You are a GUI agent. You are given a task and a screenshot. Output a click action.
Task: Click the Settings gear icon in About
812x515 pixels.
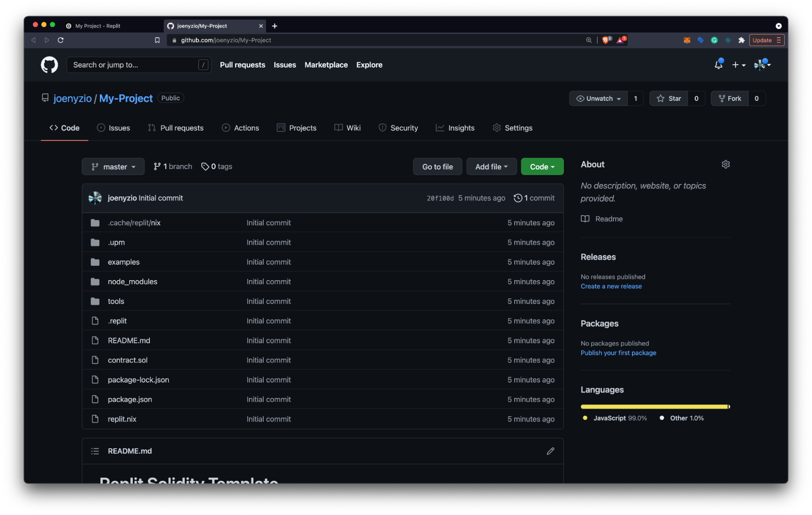click(x=725, y=164)
